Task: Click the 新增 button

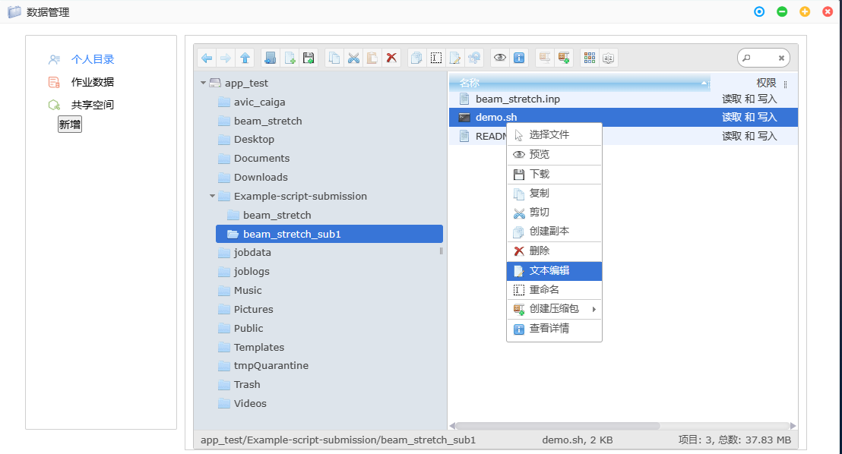Action: (70, 125)
